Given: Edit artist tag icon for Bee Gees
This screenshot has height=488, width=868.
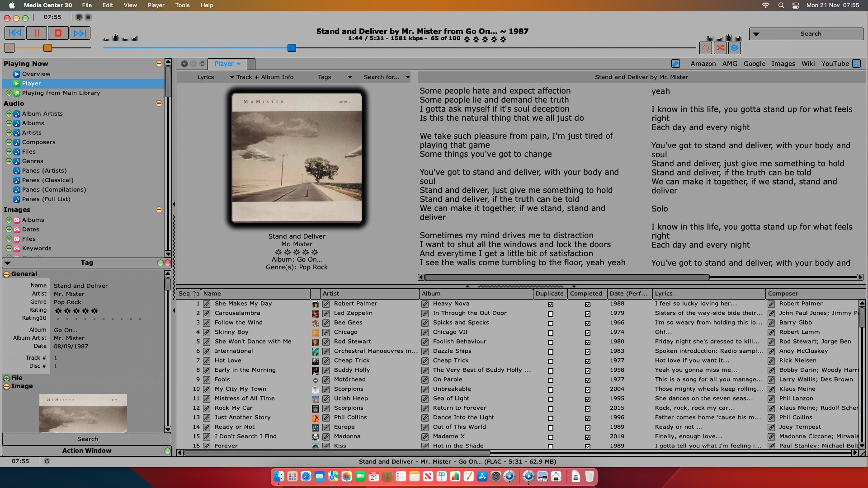Looking at the screenshot, I should click(x=326, y=323).
